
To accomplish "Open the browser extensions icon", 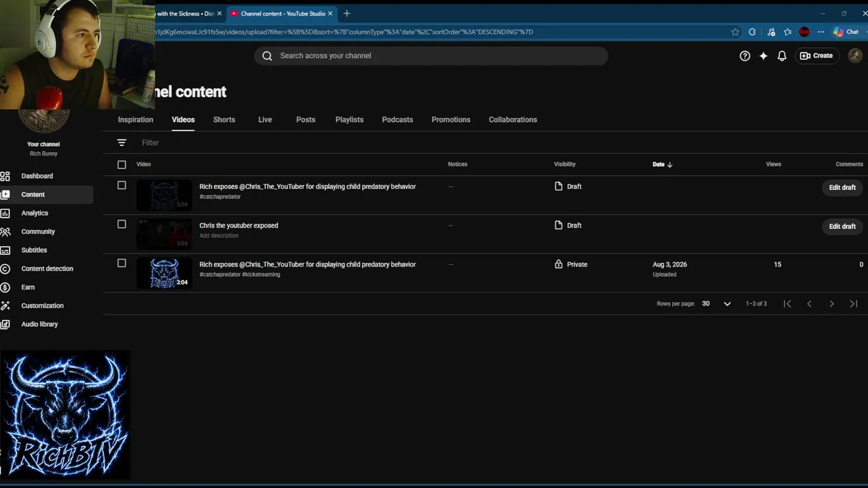I will (752, 32).
